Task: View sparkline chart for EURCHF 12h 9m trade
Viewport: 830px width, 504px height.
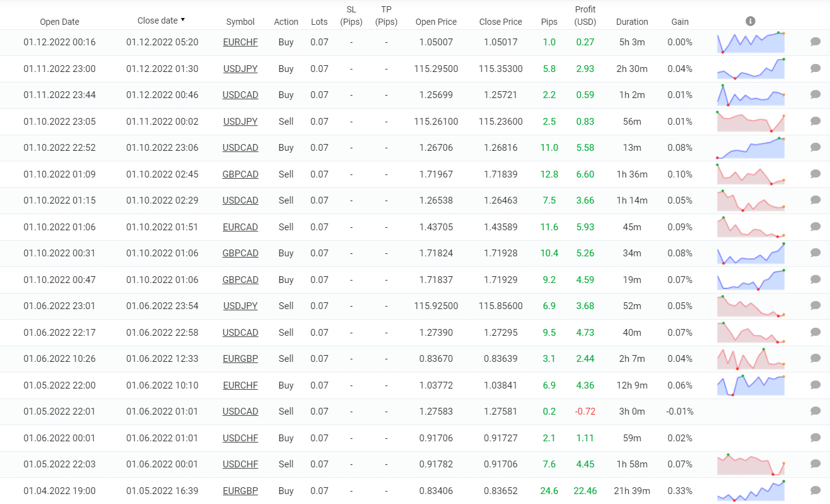Action: pyautogui.click(x=751, y=385)
